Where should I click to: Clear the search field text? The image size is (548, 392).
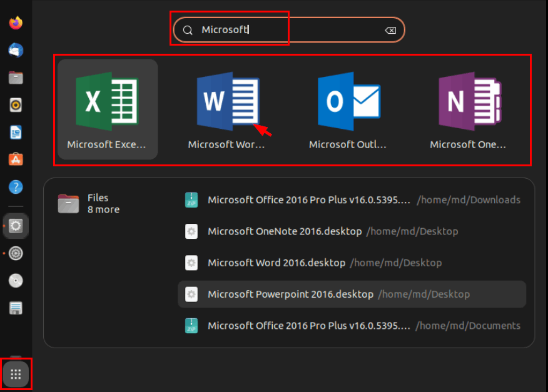pos(390,31)
